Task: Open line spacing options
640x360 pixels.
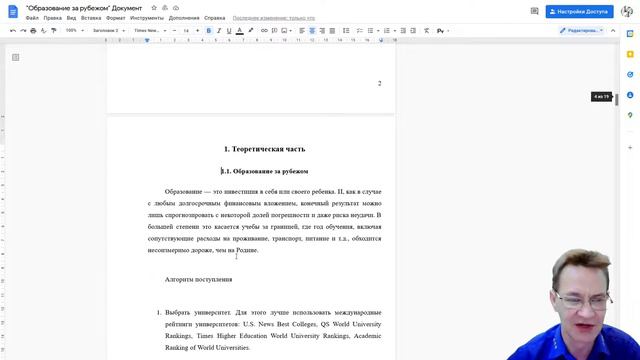Action: coord(346,31)
